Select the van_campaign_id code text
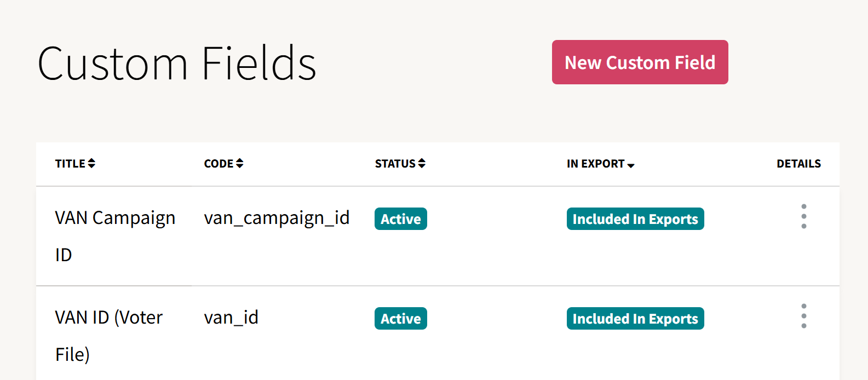The height and width of the screenshot is (380, 868). click(277, 218)
